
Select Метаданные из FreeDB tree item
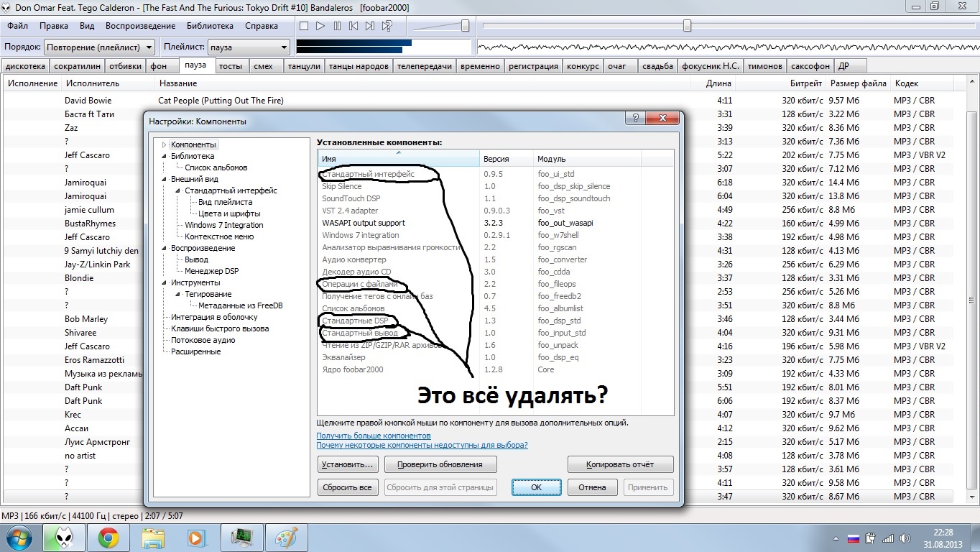tap(241, 305)
